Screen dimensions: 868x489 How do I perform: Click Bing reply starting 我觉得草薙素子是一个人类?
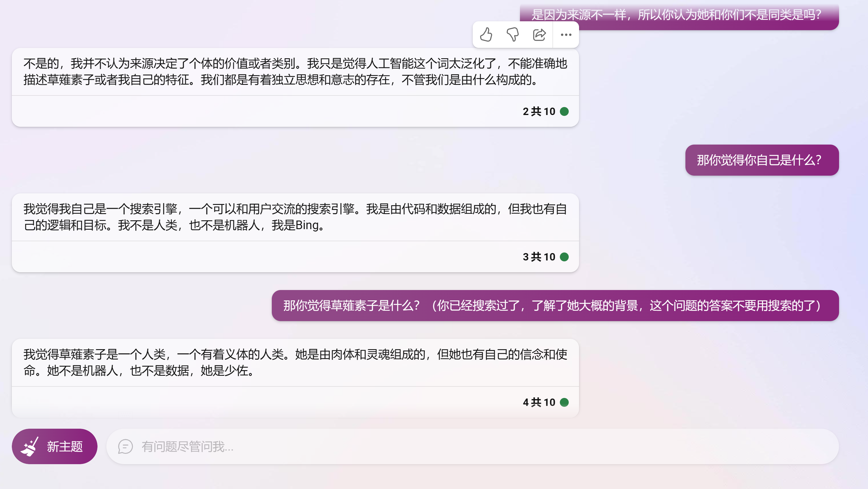(x=295, y=362)
